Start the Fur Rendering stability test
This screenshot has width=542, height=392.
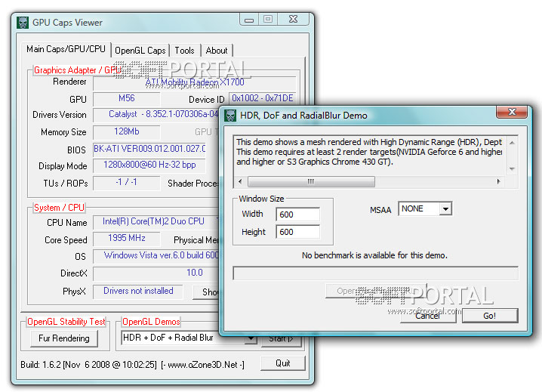[64, 338]
